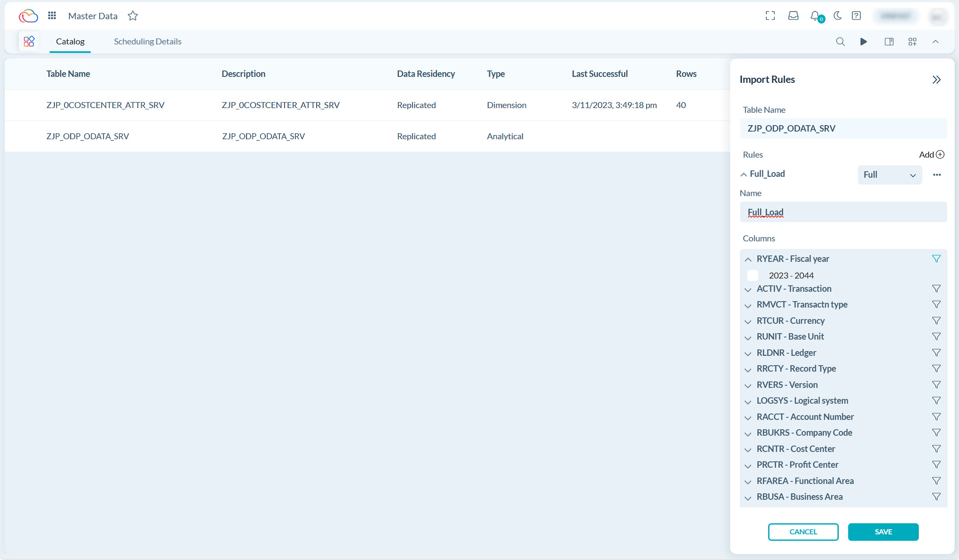
Task: Open the Full_Load rule options menu
Action: pos(937,175)
